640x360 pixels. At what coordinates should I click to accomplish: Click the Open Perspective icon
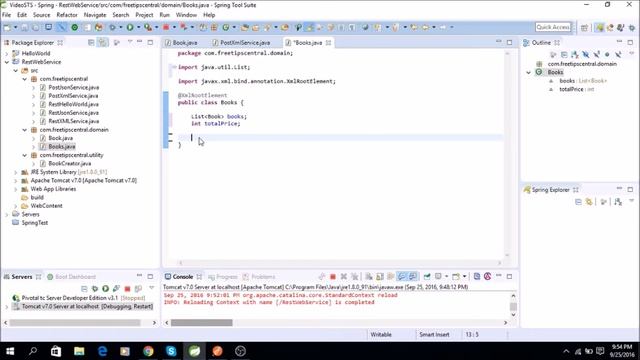click(584, 27)
